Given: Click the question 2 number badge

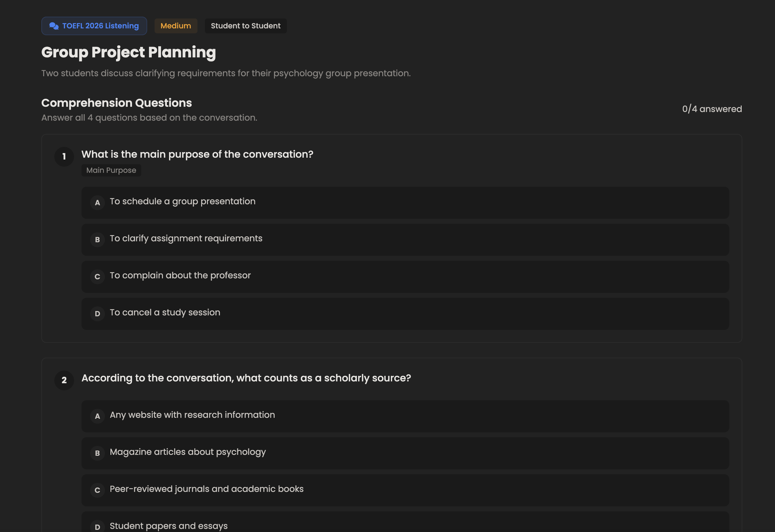Looking at the screenshot, I should pyautogui.click(x=64, y=380).
